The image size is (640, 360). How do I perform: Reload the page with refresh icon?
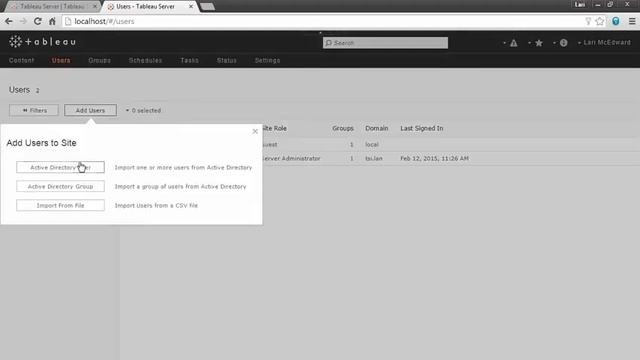pos(38,21)
